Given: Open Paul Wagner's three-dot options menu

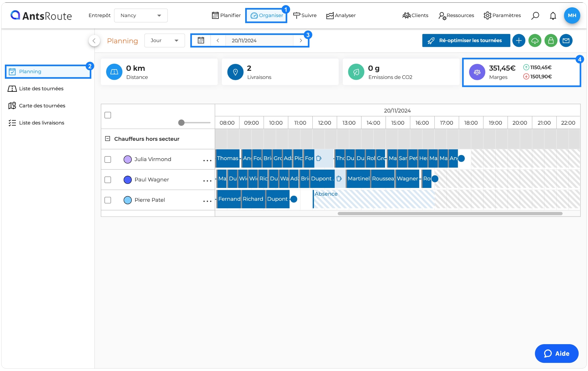Looking at the screenshot, I should pyautogui.click(x=207, y=180).
